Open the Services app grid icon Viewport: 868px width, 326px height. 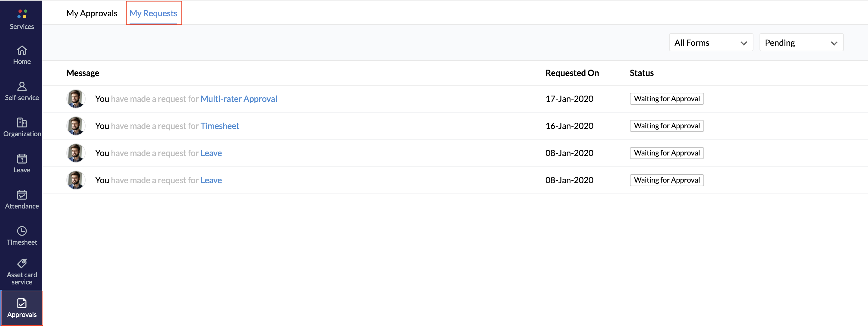(x=22, y=14)
